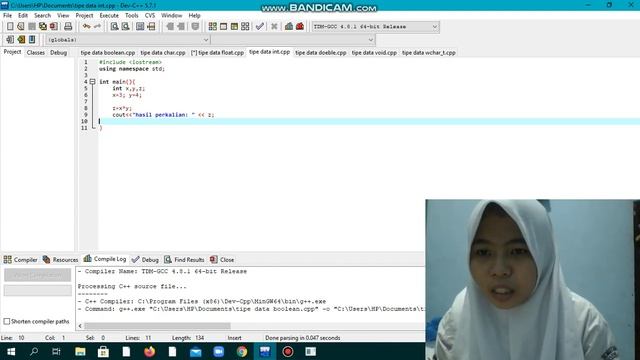Open the bottom panel Debug tab

[145, 260]
